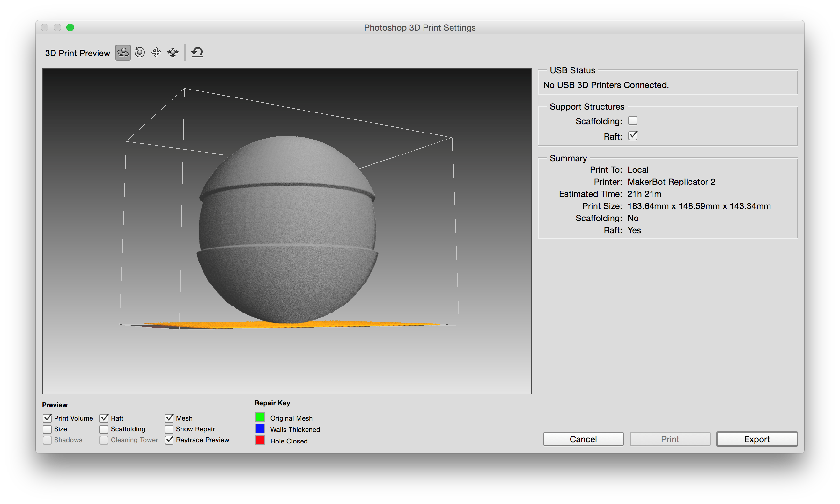Uncheck Raft in Support Structures
The width and height of the screenshot is (840, 504).
[x=632, y=136]
